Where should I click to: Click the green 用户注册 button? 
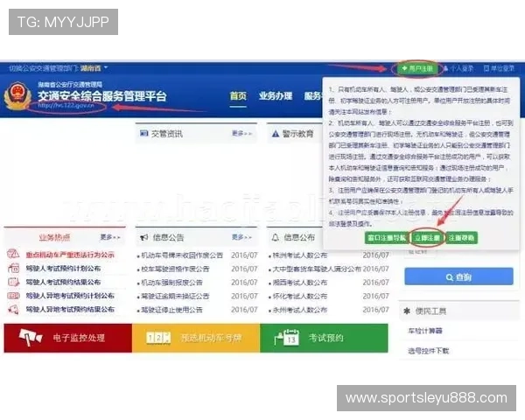coord(418,68)
